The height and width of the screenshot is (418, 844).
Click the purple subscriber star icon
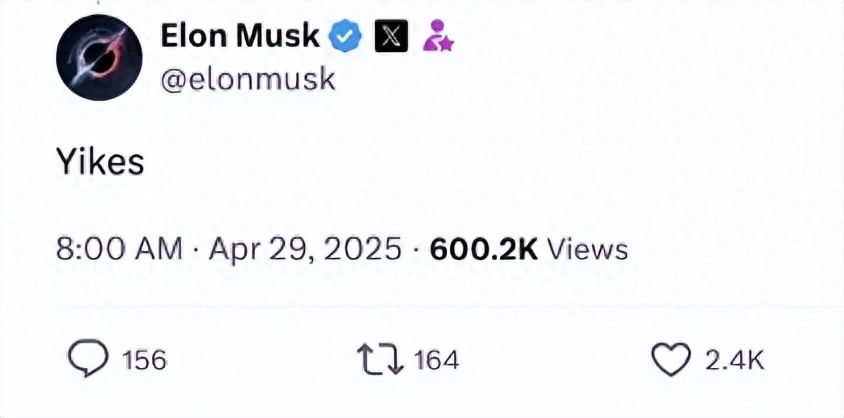point(438,36)
